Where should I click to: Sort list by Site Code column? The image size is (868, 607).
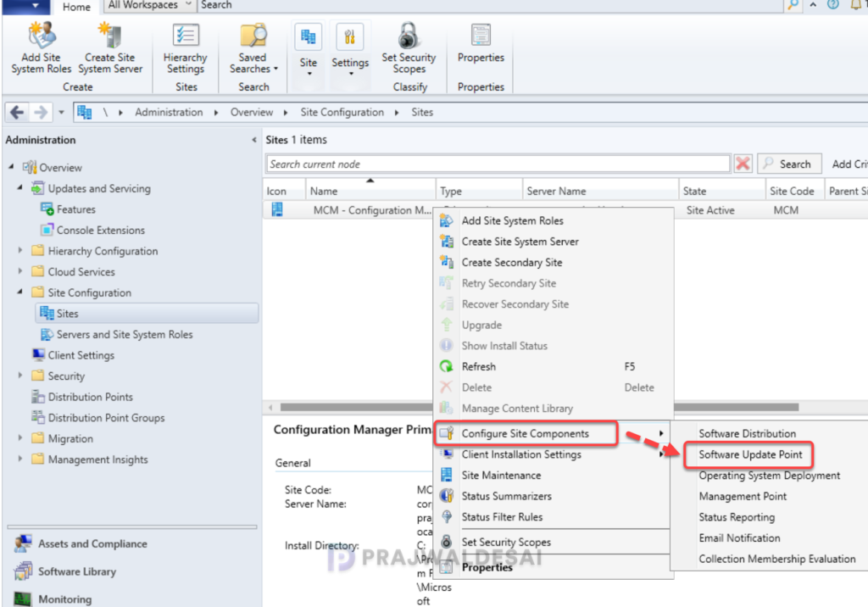[795, 191]
